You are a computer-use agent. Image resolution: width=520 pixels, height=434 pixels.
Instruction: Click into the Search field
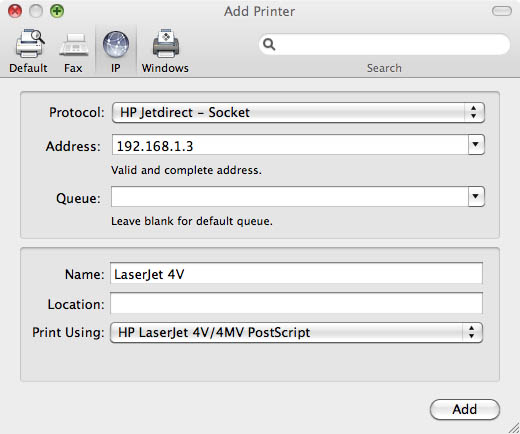[x=384, y=44]
